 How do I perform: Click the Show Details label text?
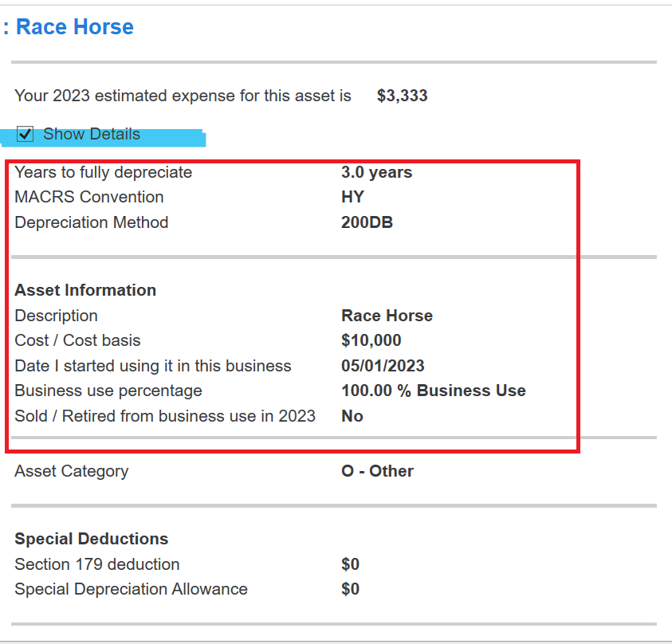point(92,134)
